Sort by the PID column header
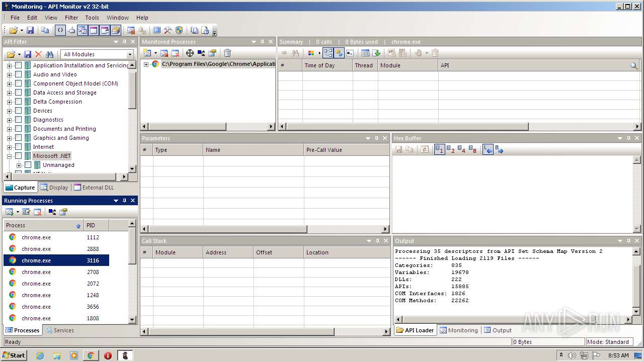This screenshot has width=644, height=362. tap(96, 225)
